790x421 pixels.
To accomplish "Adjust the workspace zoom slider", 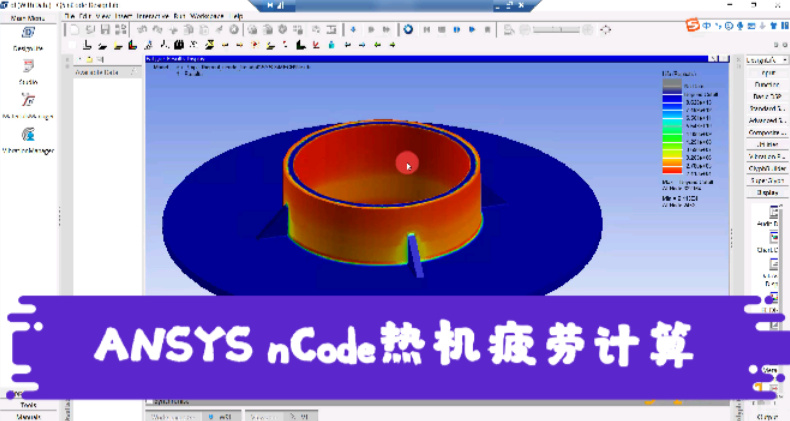I will [556, 30].
